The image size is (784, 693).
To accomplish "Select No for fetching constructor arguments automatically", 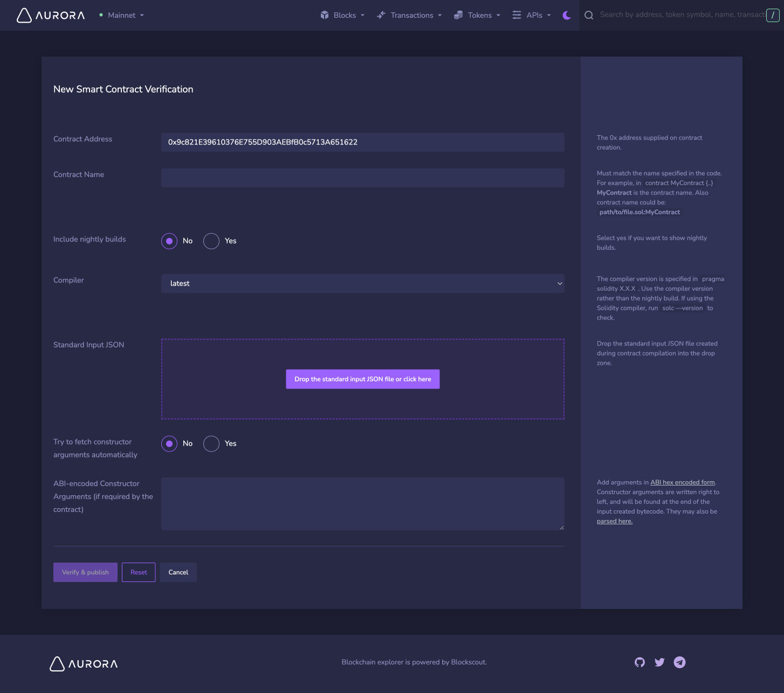I will point(169,443).
